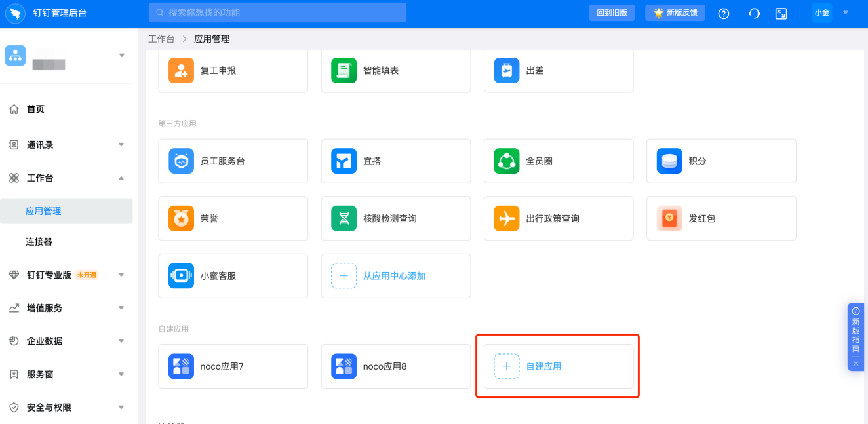Click the 宜搭 app icon
868x424 pixels.
click(344, 161)
